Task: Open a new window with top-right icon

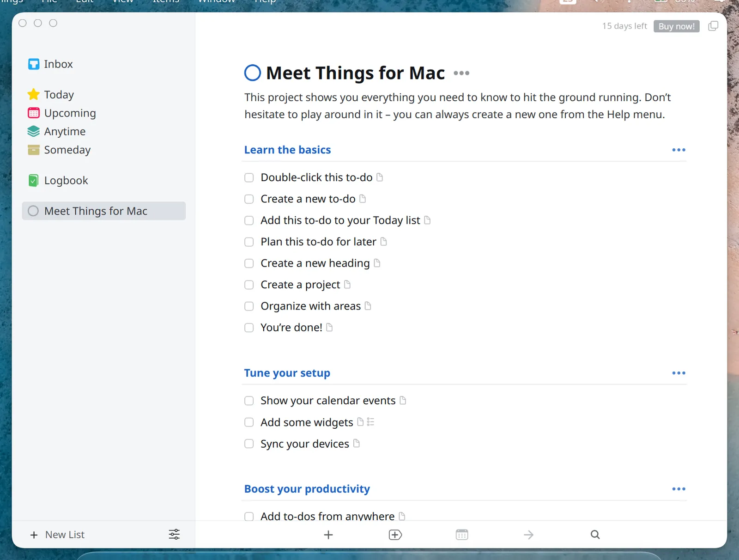Action: (x=713, y=26)
